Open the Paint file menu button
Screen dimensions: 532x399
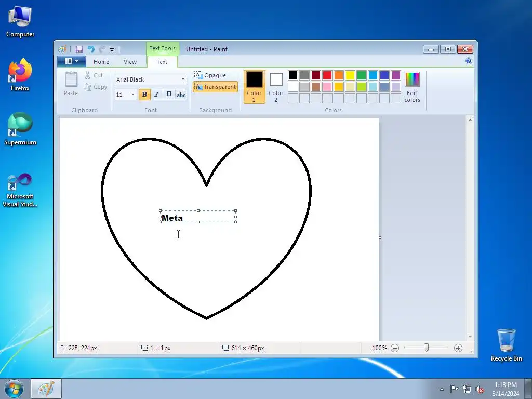coord(72,61)
